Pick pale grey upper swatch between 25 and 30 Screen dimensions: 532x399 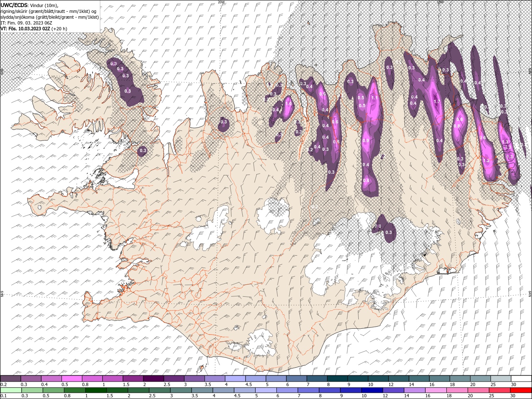coord(500,379)
